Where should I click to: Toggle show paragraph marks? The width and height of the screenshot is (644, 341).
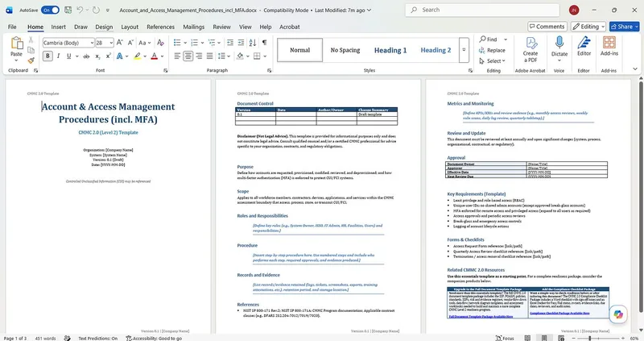[264, 43]
